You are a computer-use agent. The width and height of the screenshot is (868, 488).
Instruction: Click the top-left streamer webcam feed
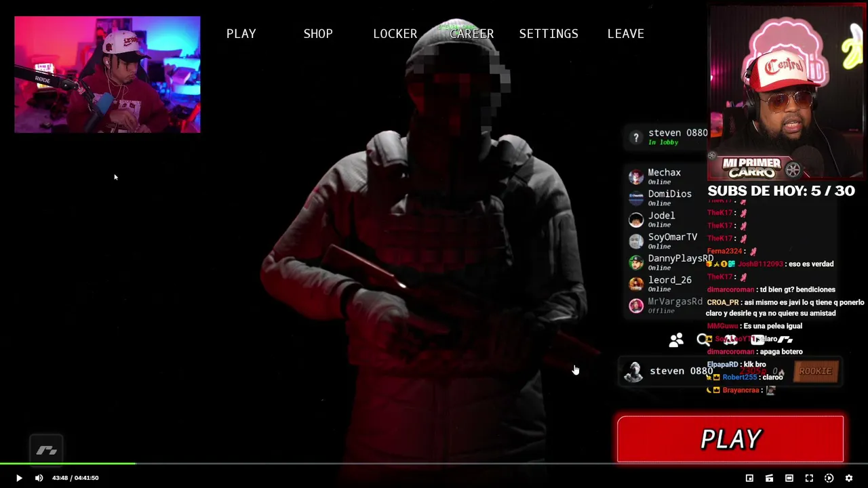coord(107,75)
